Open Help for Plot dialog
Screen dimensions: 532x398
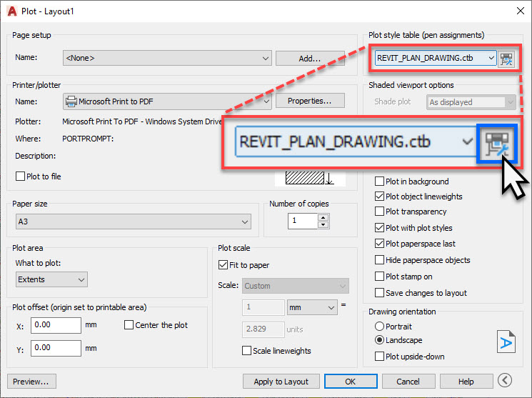tap(466, 382)
